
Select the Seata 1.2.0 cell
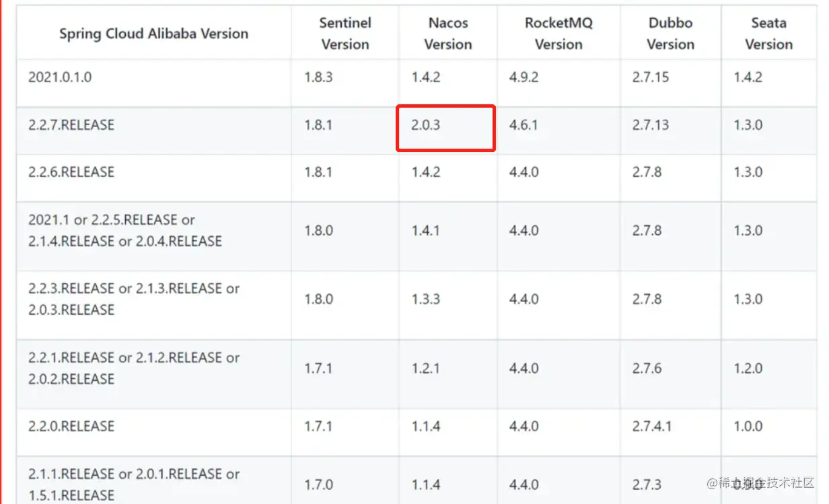point(768,374)
